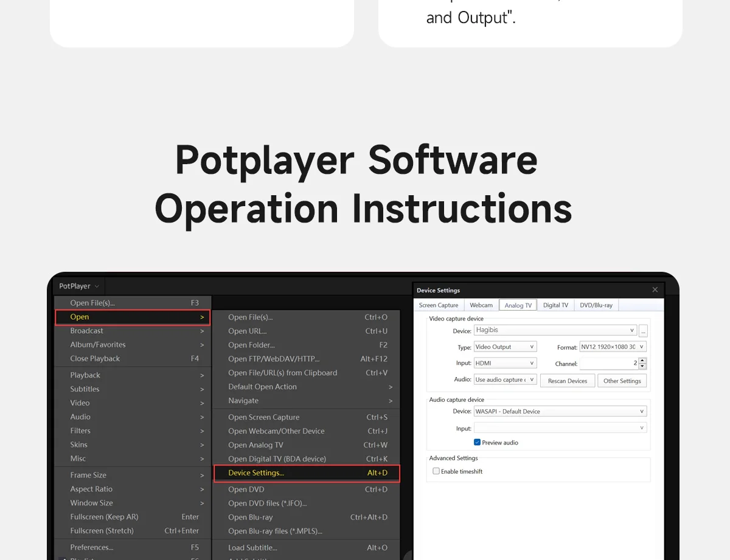Switch to the DVD/Blu-ray tab
Viewport: 730px width, 560px height.
pyautogui.click(x=596, y=305)
